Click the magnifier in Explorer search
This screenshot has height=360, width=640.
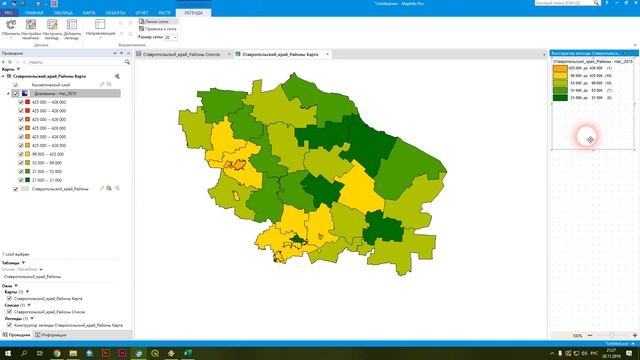click(x=127, y=62)
